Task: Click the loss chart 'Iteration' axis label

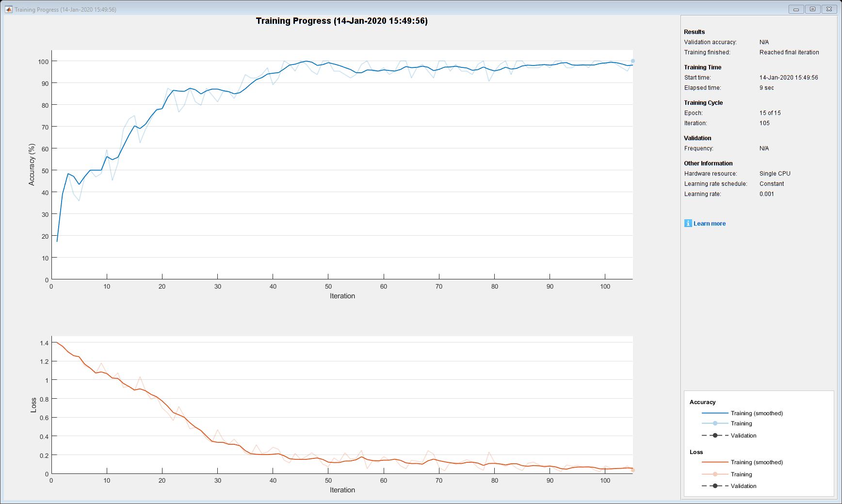Action: pyautogui.click(x=342, y=490)
